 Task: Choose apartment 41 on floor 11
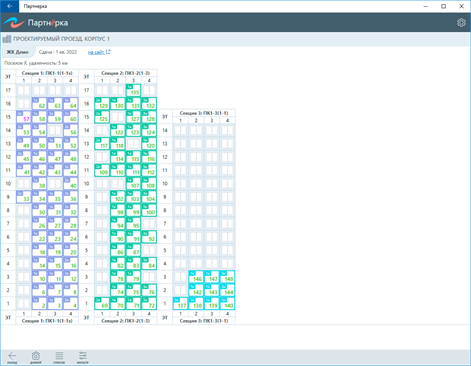(24, 170)
